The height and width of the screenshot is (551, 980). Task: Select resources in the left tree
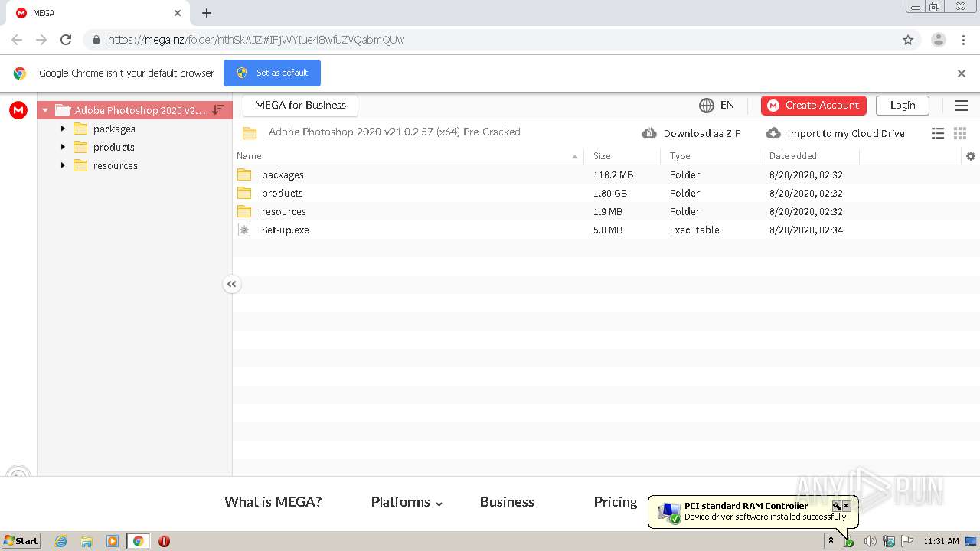click(116, 165)
